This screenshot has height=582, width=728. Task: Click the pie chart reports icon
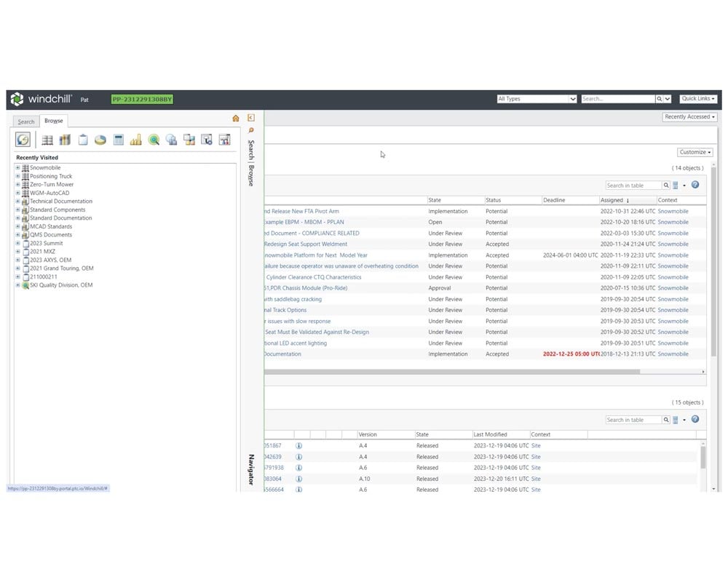click(100, 140)
